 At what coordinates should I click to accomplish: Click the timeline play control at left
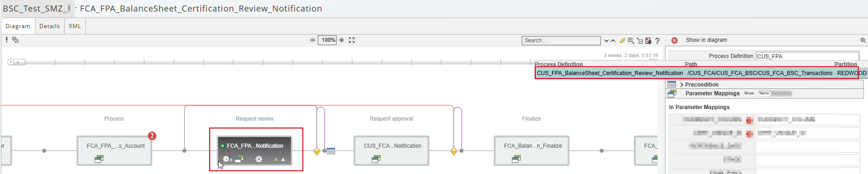pos(11,62)
